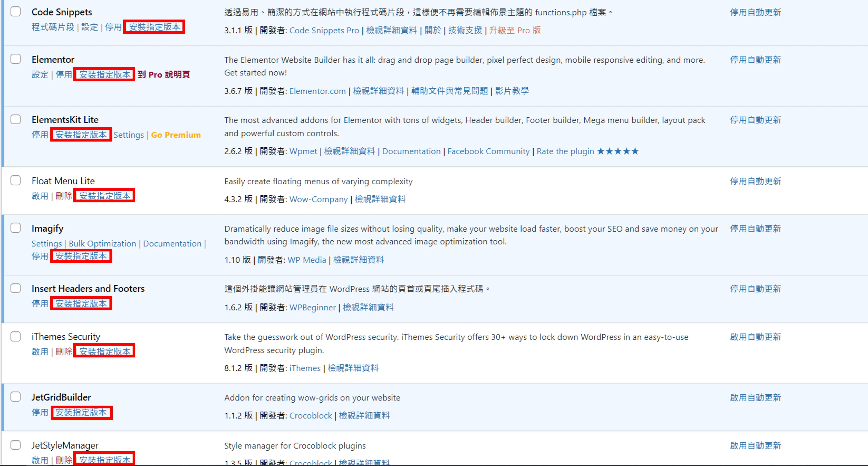This screenshot has width=868, height=466.
Task: Open 設定 link under Elementor
Action: (40, 75)
